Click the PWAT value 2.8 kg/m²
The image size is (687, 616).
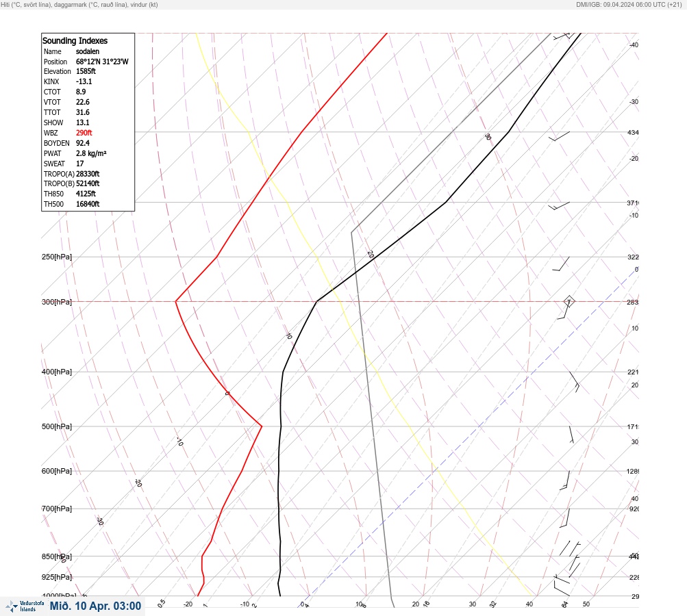point(91,153)
